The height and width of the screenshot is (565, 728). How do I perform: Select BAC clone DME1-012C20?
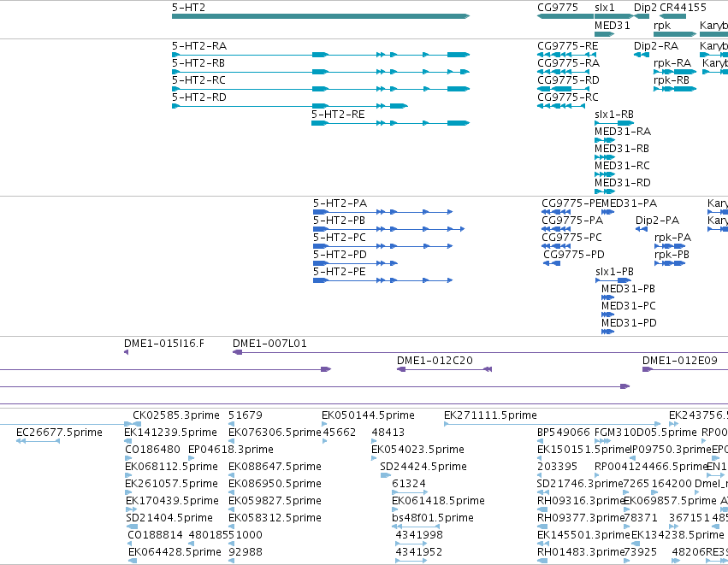pos(444,370)
